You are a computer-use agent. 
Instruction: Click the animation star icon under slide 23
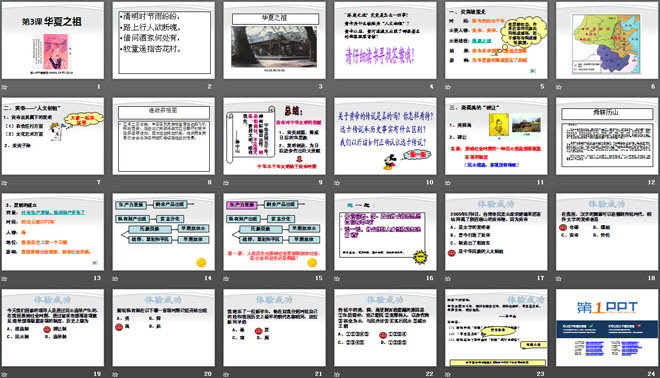point(448,374)
